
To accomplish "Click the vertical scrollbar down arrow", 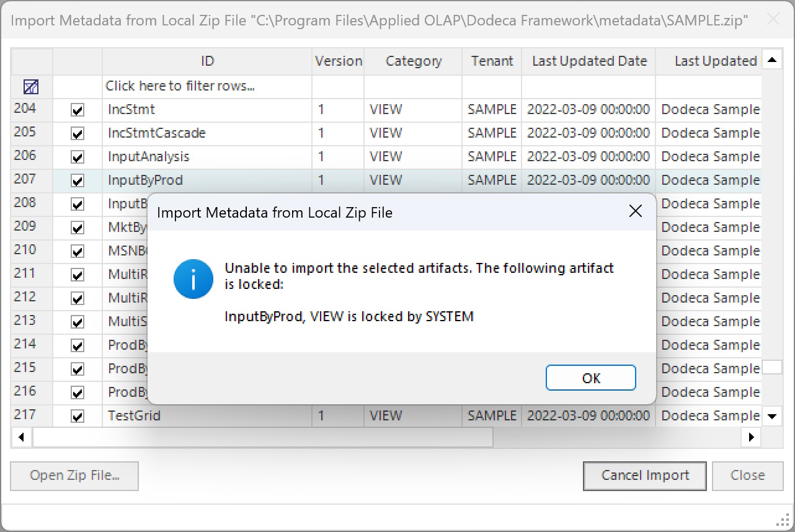I will coord(772,417).
